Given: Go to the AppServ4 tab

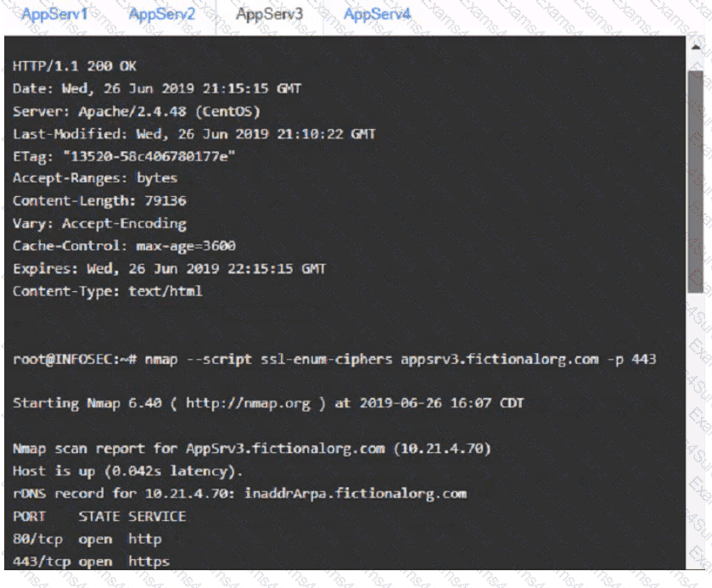Looking at the screenshot, I should click(377, 14).
